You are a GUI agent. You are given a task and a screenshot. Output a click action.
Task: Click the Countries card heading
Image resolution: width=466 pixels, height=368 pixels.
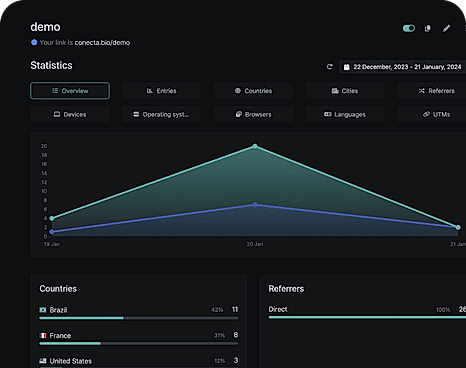(x=58, y=289)
